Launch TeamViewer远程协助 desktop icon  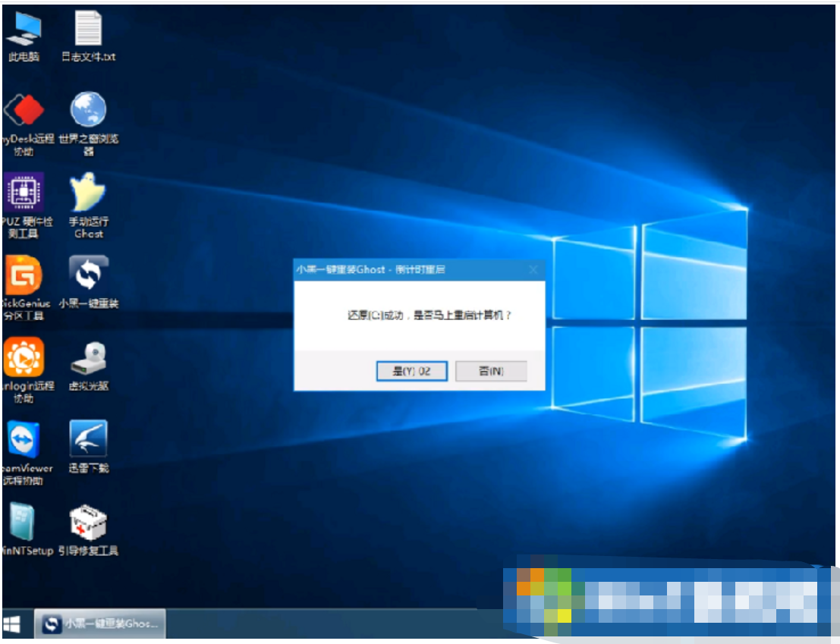24,453
